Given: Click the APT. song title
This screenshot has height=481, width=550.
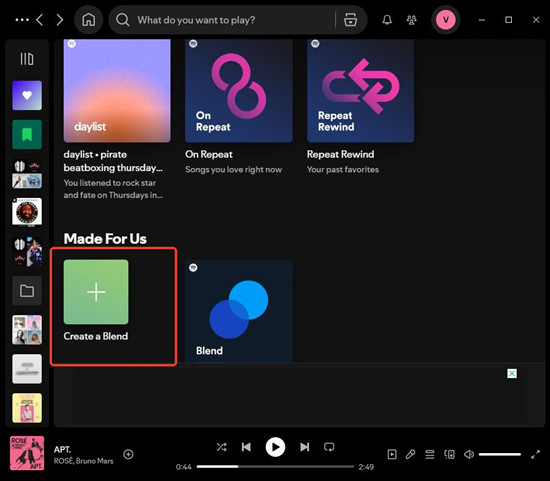Looking at the screenshot, I should [62, 449].
